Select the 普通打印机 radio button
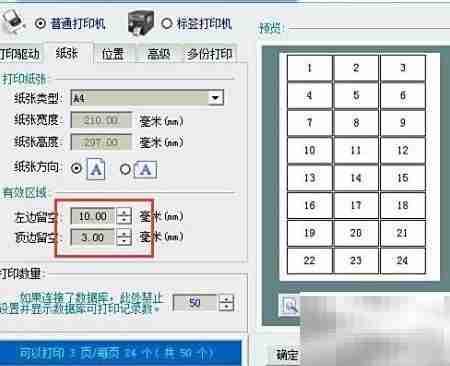450x366 pixels. (40, 24)
